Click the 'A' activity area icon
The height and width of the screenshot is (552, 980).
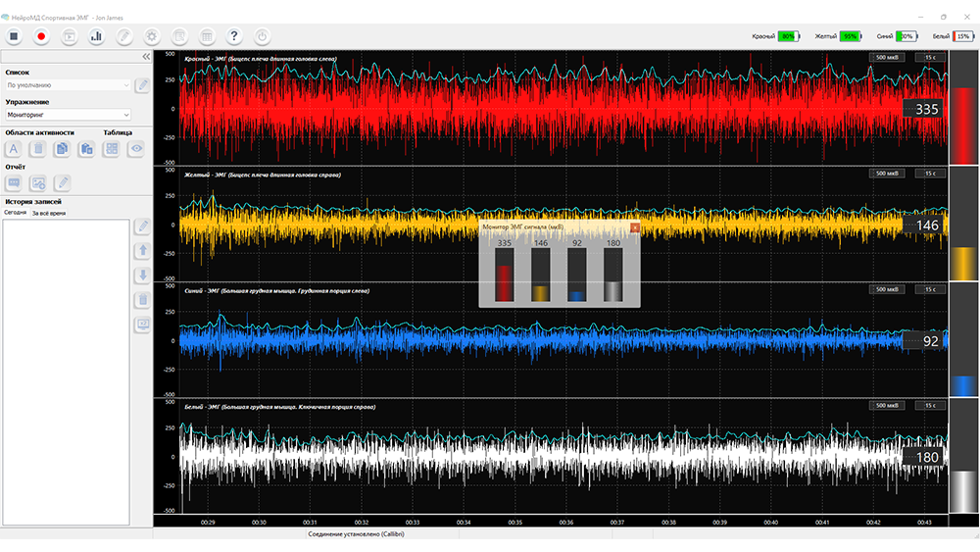click(13, 149)
